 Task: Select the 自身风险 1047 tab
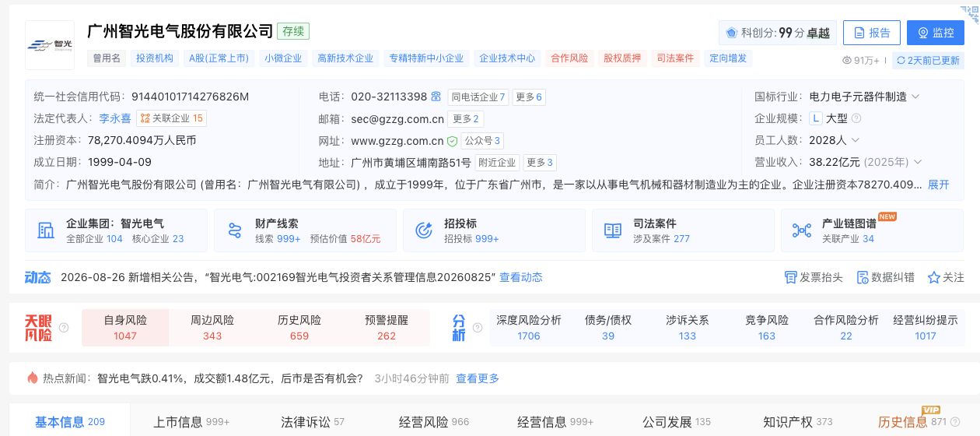[125, 328]
